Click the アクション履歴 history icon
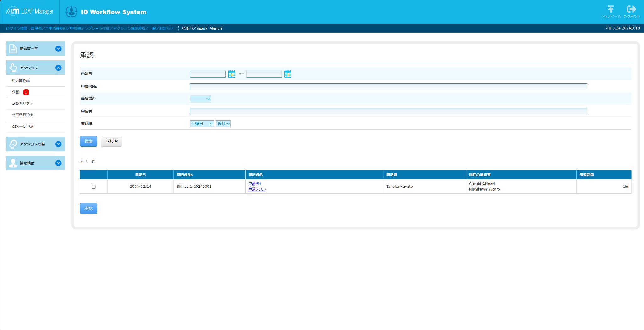 click(x=13, y=144)
